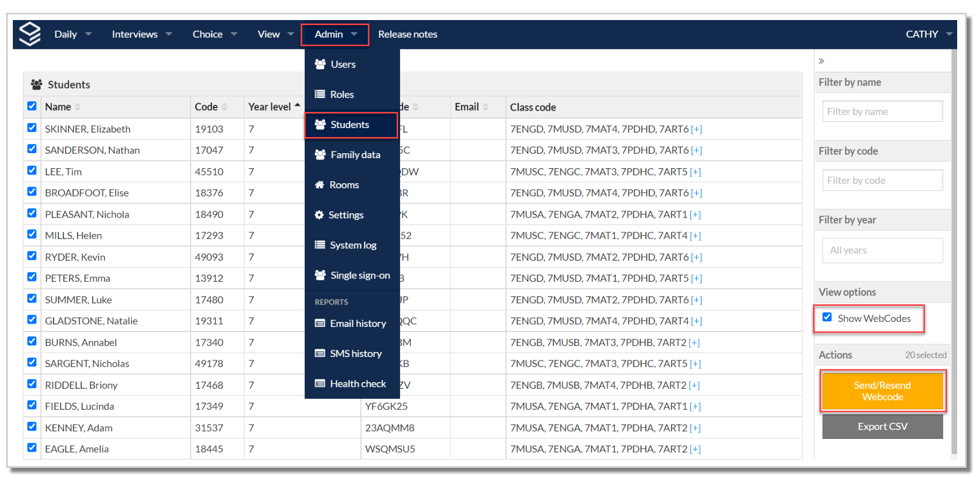Uncheck RYDER, Kevin row checkbox
980x479 pixels.
pyautogui.click(x=32, y=256)
